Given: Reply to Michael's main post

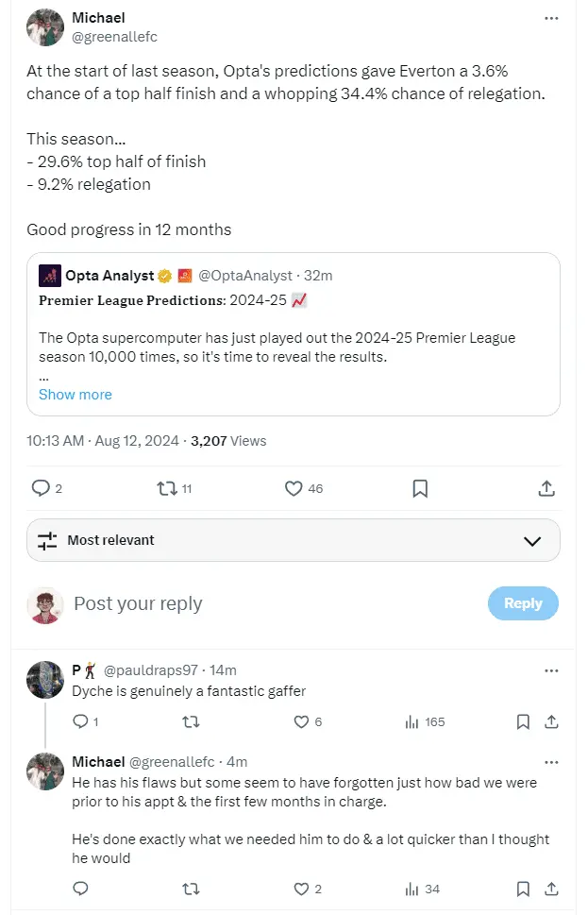Looking at the screenshot, I should click(41, 488).
